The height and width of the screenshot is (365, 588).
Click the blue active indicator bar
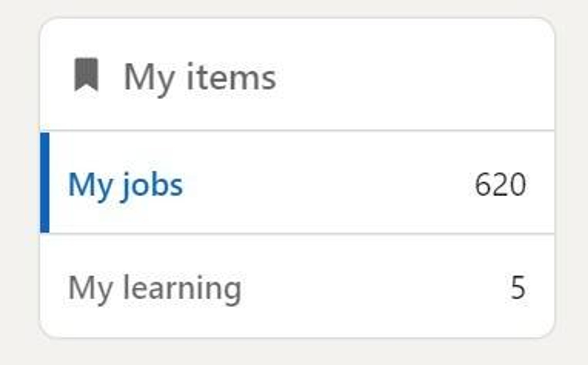[45, 183]
